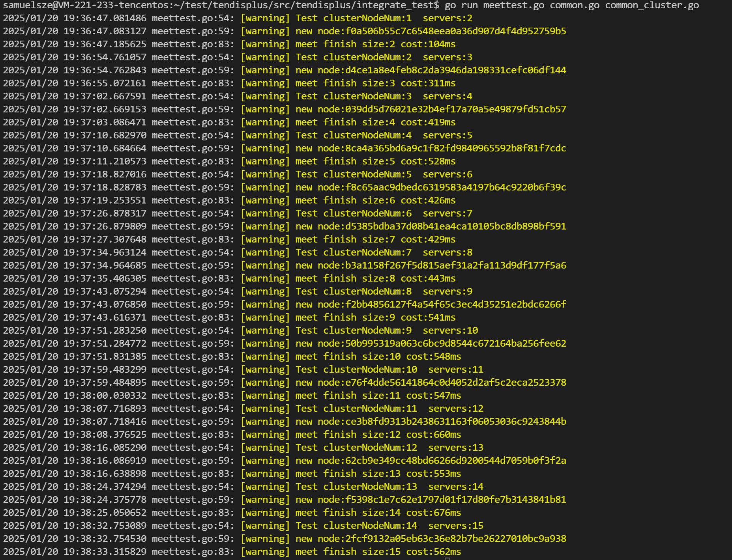Viewport: 732px width, 560px height.
Task: Open meettest.go:83 link on cost:104ms line
Action: coord(193,44)
